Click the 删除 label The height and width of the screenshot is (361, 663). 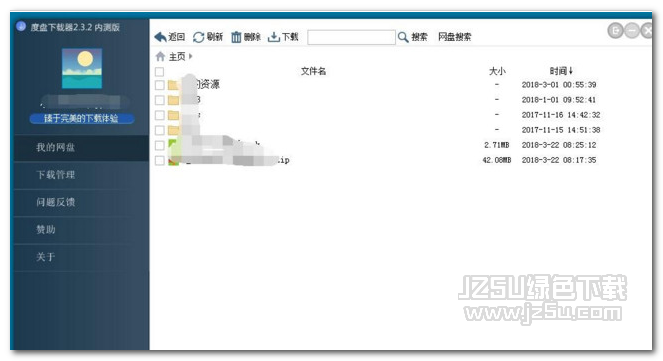pyautogui.click(x=252, y=37)
